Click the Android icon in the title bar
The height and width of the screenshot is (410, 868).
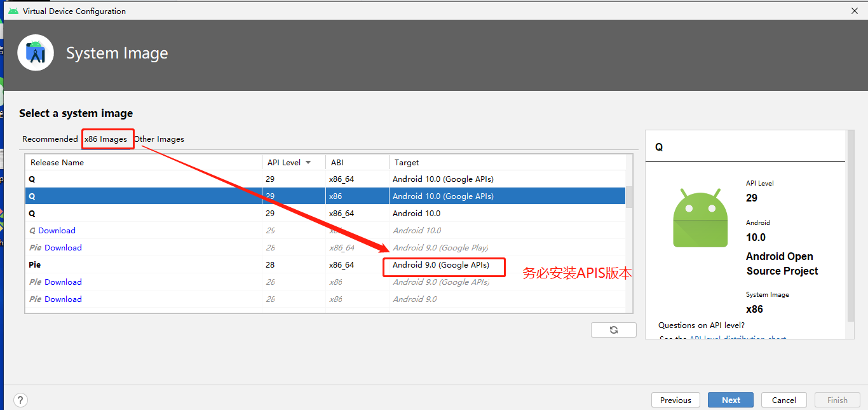pyautogui.click(x=13, y=11)
